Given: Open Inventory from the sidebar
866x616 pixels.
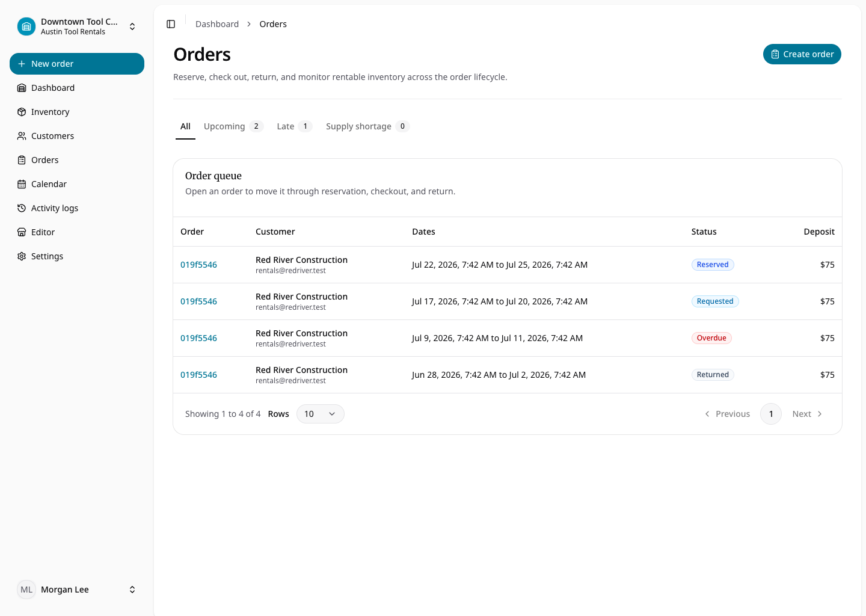Looking at the screenshot, I should pyautogui.click(x=77, y=112).
